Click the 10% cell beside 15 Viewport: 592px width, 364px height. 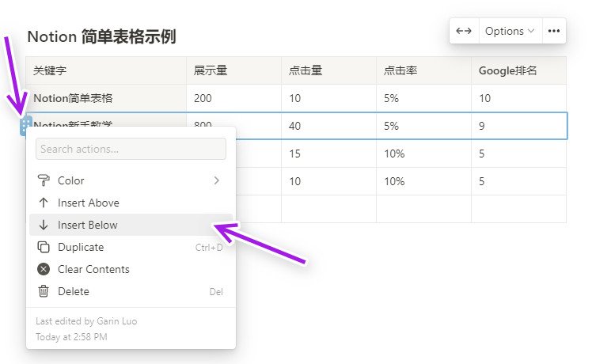pyautogui.click(x=424, y=154)
